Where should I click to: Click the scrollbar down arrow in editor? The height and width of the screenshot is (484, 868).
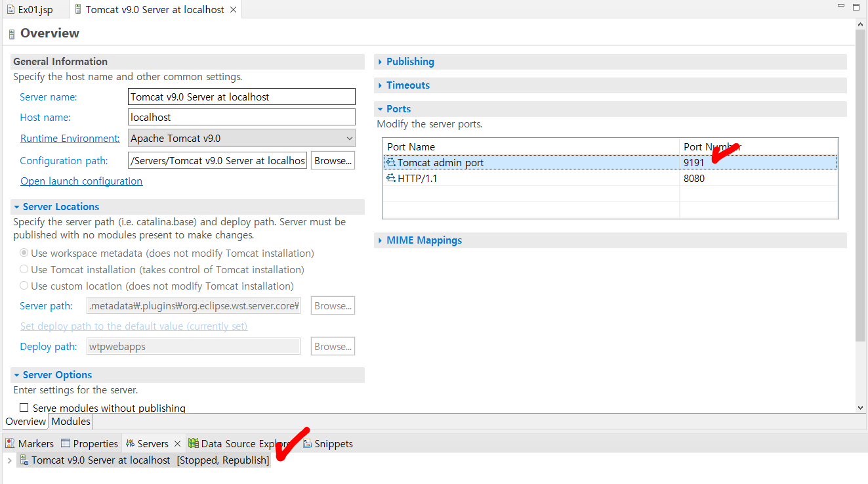pos(861,408)
